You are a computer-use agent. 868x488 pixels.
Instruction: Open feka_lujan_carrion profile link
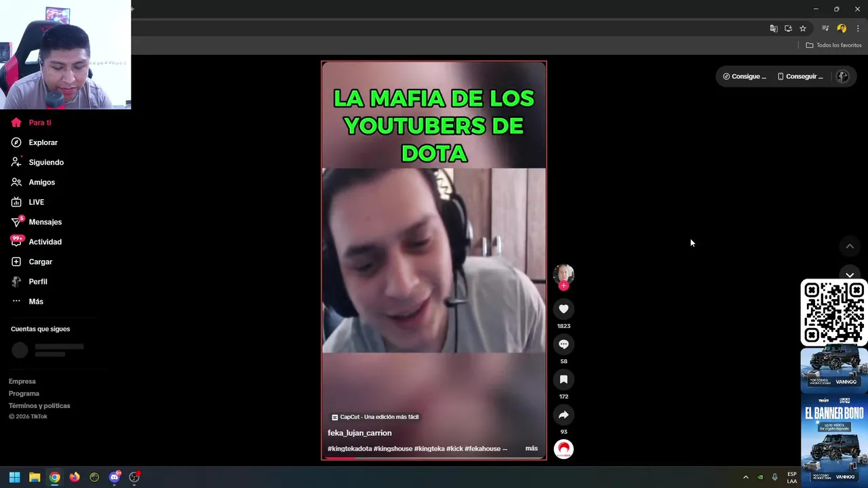[x=359, y=433]
